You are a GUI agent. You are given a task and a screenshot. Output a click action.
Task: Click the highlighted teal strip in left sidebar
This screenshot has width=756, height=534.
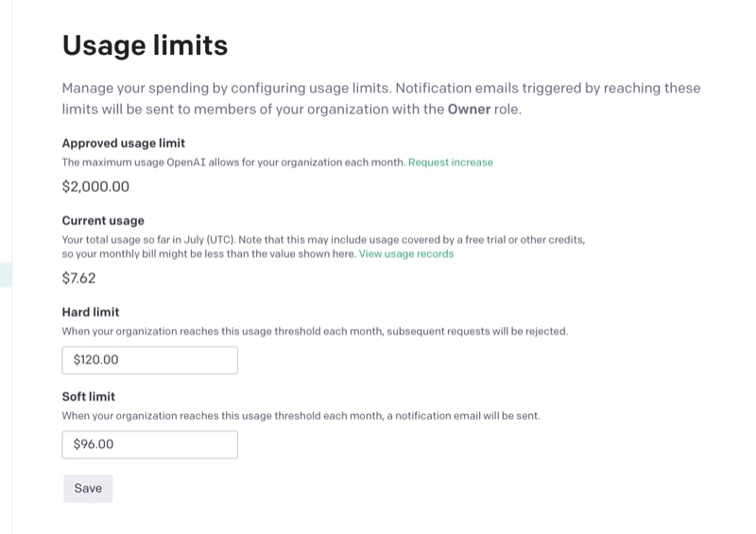(6, 275)
